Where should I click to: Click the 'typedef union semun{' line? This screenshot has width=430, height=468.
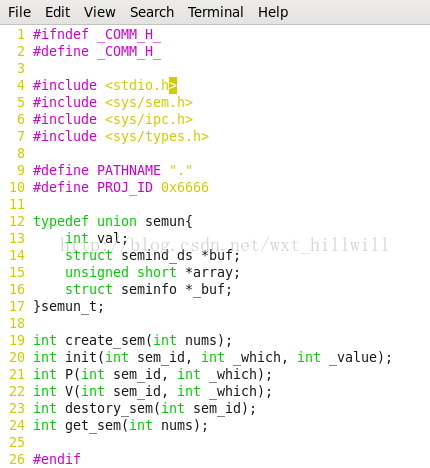click(113, 221)
